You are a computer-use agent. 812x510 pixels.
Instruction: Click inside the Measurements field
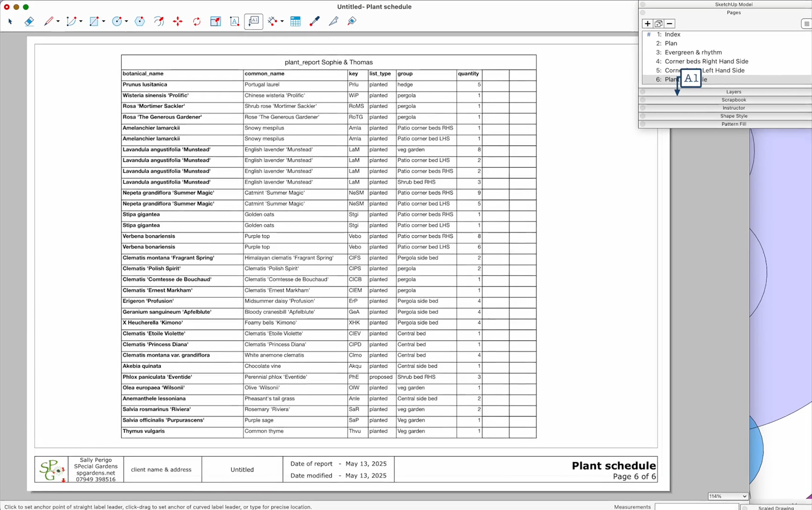(x=698, y=507)
